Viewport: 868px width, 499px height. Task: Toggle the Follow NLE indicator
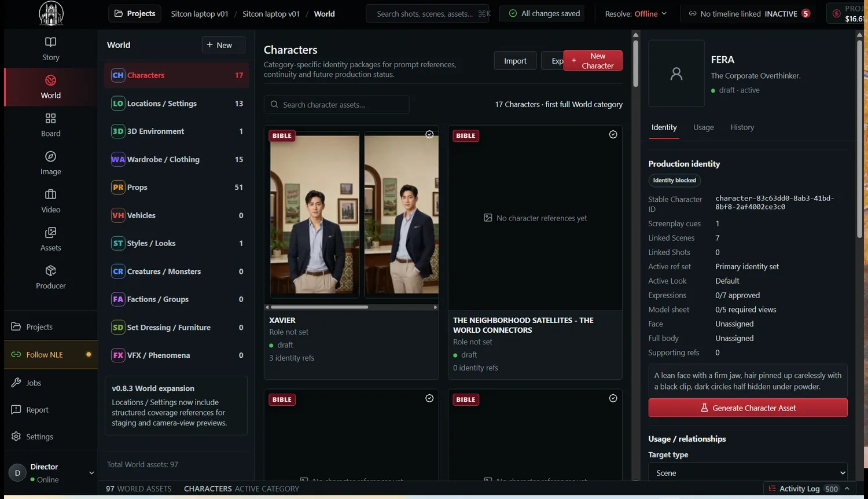89,354
